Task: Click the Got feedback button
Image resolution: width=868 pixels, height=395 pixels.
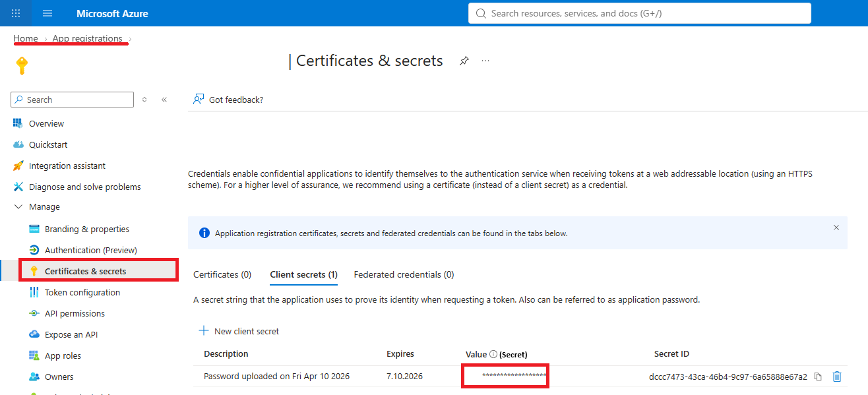Action: 228,100
